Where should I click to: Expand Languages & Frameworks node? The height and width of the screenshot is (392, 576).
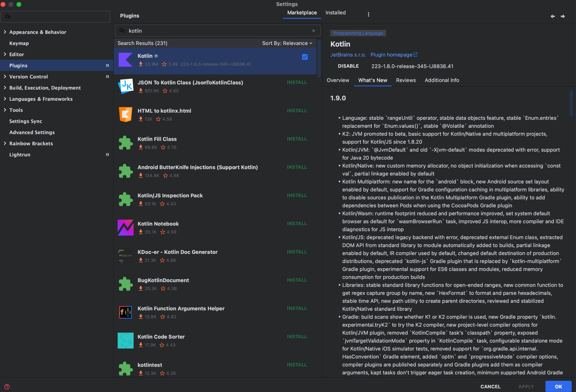[5, 99]
